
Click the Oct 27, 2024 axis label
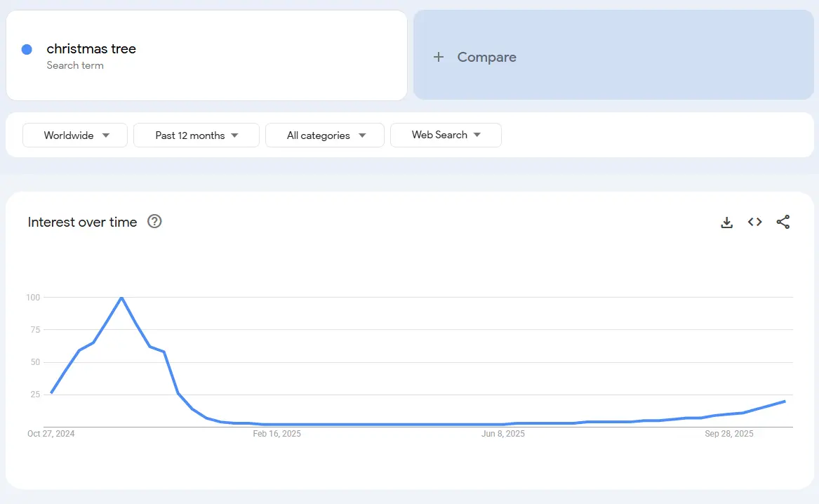tap(51, 433)
